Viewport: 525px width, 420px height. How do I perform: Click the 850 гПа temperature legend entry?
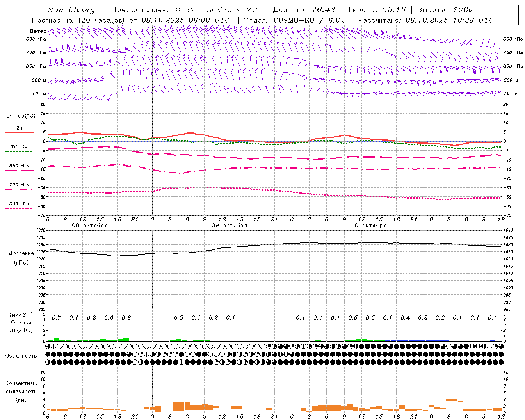[x=19, y=167]
